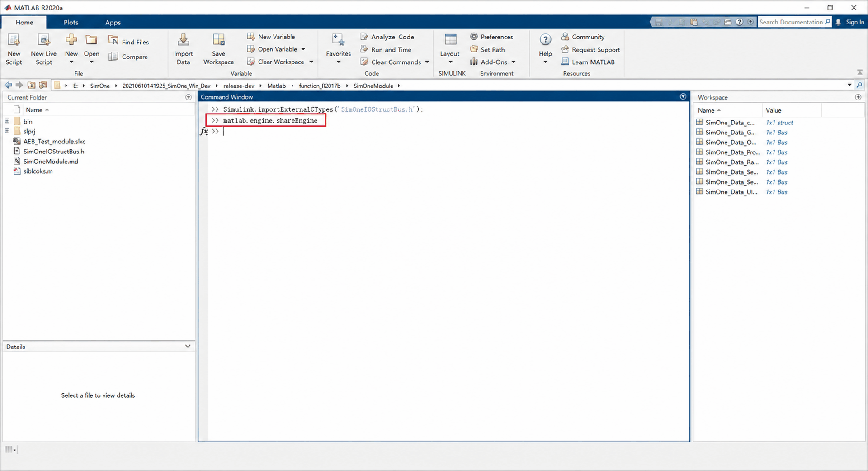Image resolution: width=868 pixels, height=471 pixels.
Task: Open Current Folder panel actions menu
Action: [189, 97]
